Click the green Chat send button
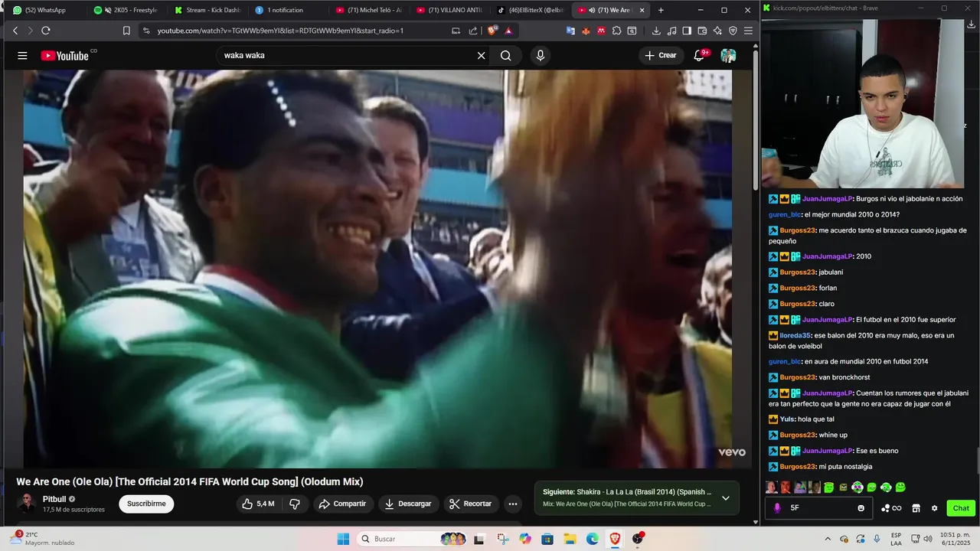This screenshot has height=551, width=980. pyautogui.click(x=961, y=508)
